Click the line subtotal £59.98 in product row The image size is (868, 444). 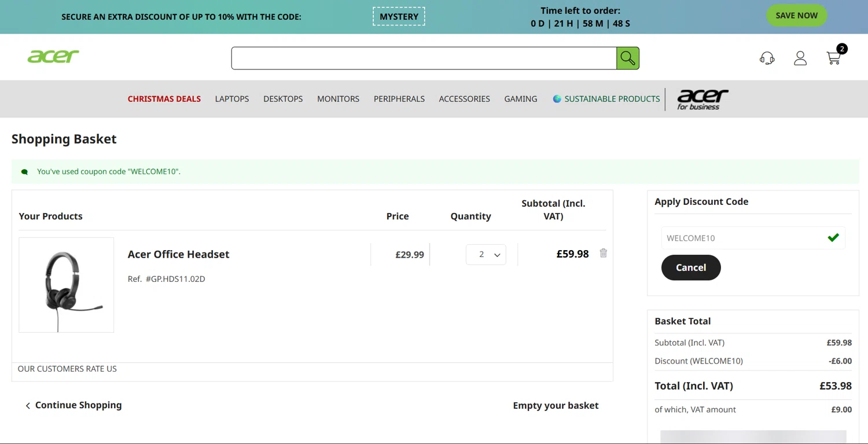click(x=572, y=254)
